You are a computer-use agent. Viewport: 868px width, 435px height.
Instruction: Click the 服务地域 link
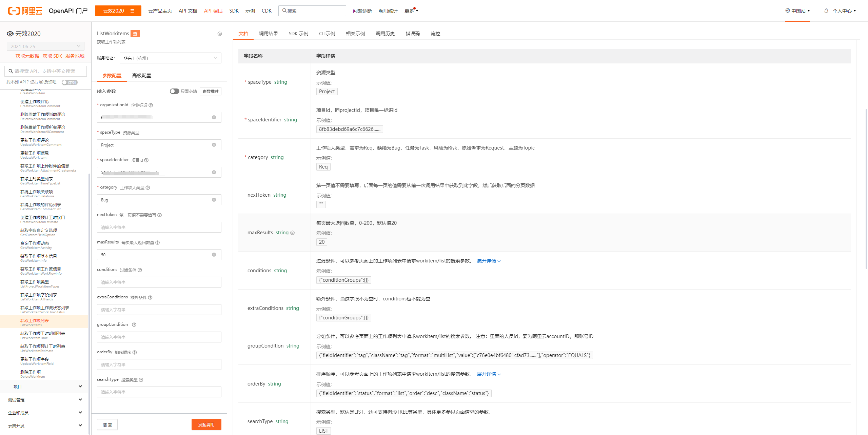tap(75, 56)
